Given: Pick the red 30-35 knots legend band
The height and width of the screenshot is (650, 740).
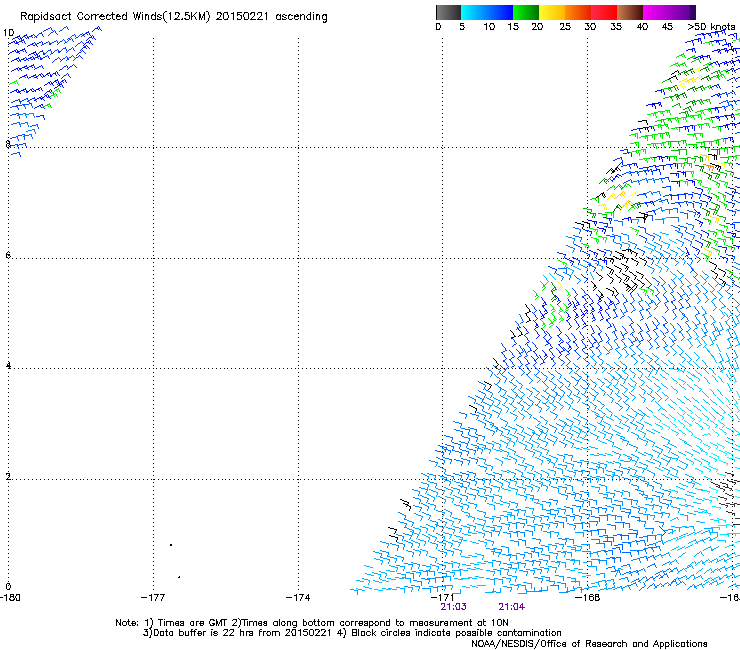Looking at the screenshot, I should pyautogui.click(x=604, y=12).
